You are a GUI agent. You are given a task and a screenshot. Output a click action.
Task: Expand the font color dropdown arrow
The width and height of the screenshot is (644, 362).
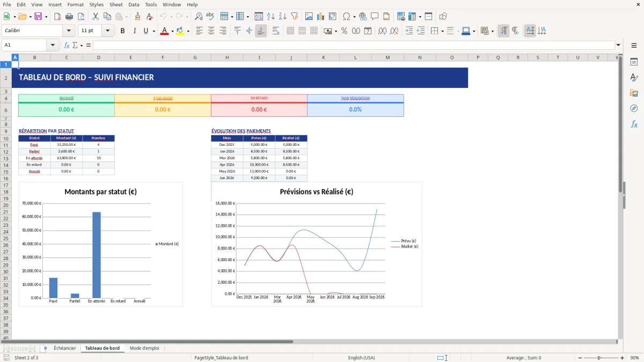[171, 31]
